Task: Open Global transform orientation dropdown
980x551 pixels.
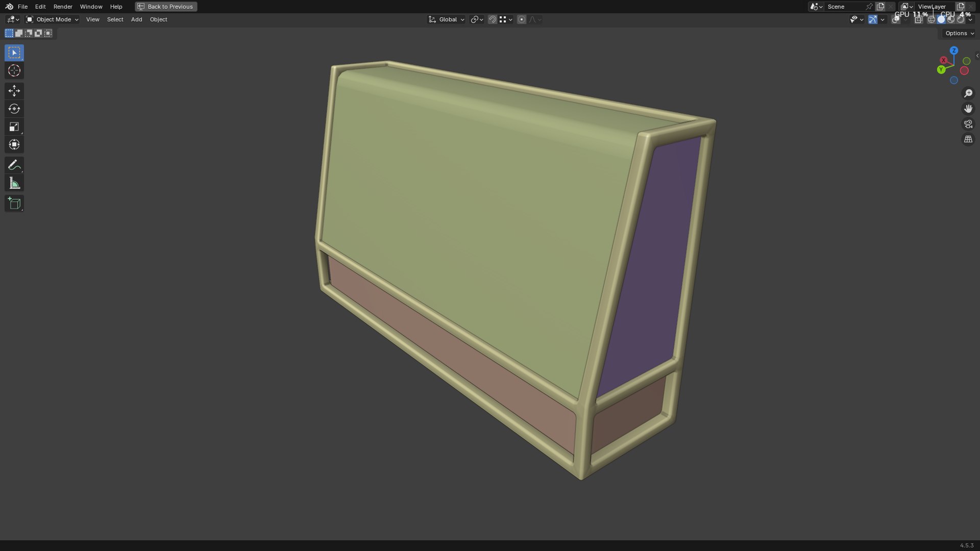Action: point(447,19)
